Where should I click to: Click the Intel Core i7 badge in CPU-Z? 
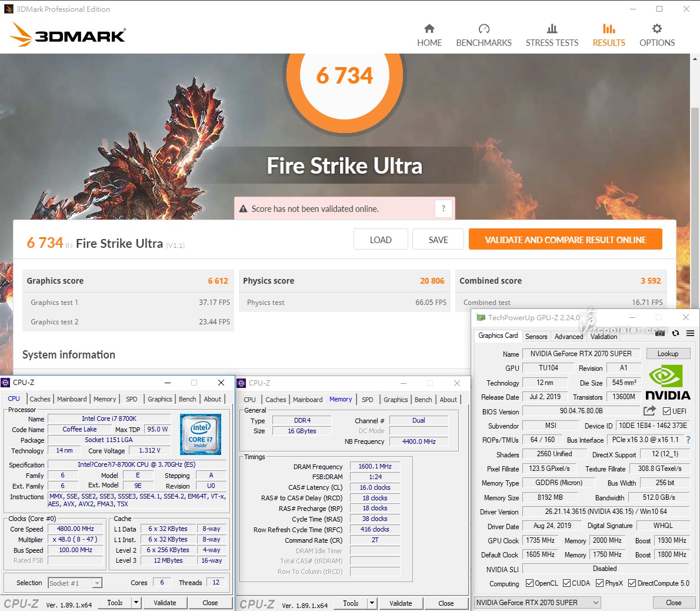pos(200,434)
